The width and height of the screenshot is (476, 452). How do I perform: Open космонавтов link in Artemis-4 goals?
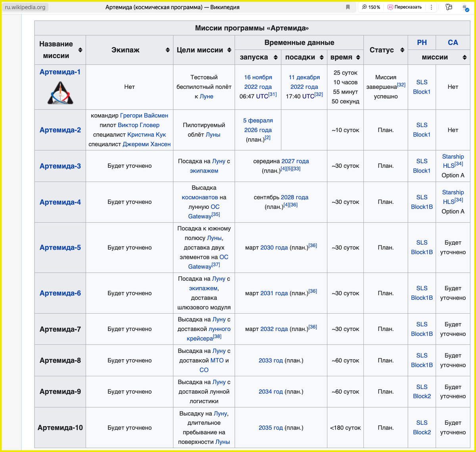pos(200,197)
